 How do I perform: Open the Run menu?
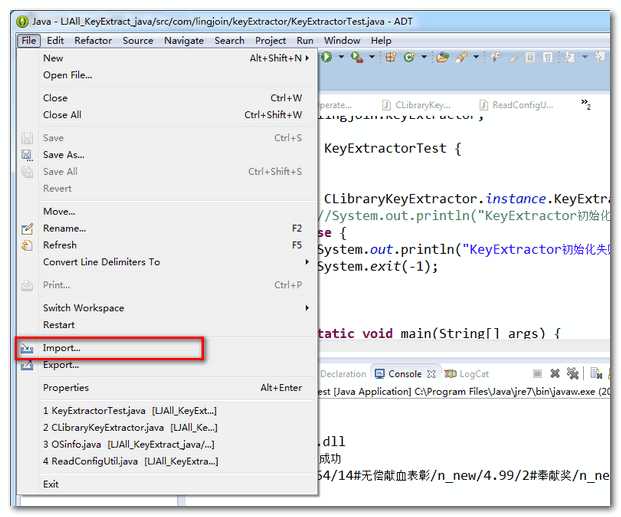pos(305,40)
